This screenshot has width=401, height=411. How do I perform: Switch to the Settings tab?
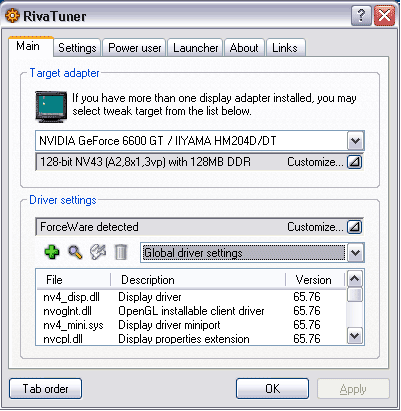coord(77,48)
